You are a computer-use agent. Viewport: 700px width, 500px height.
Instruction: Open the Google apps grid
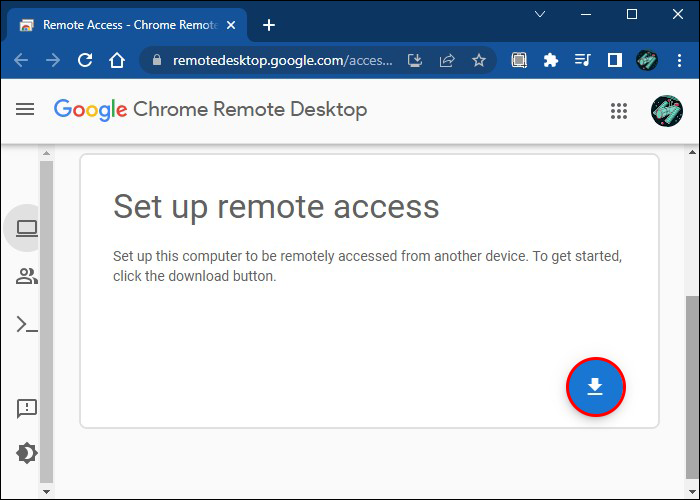[x=618, y=110]
